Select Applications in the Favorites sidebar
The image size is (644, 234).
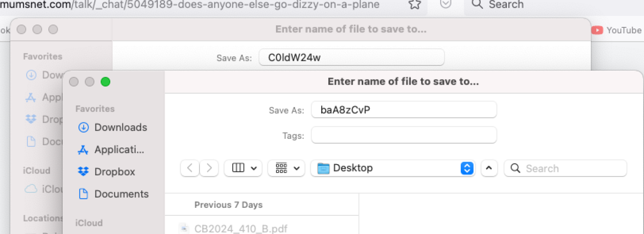coord(119,150)
